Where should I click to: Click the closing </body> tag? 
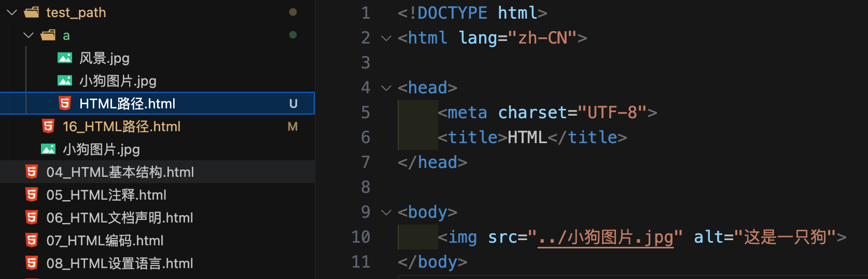coord(432,262)
